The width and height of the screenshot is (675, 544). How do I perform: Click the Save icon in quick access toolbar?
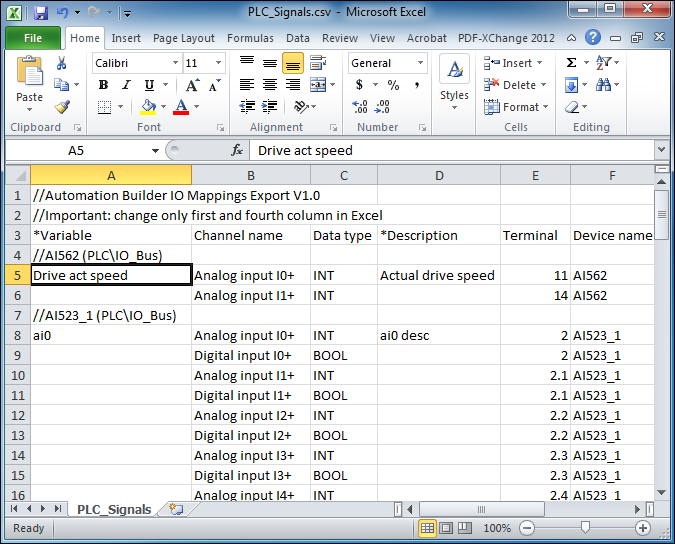click(41, 13)
